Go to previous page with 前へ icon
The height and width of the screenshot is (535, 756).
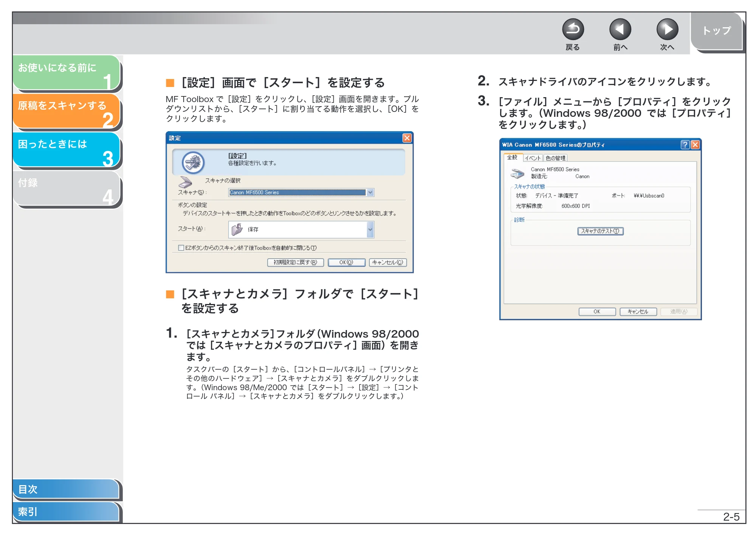(x=620, y=29)
